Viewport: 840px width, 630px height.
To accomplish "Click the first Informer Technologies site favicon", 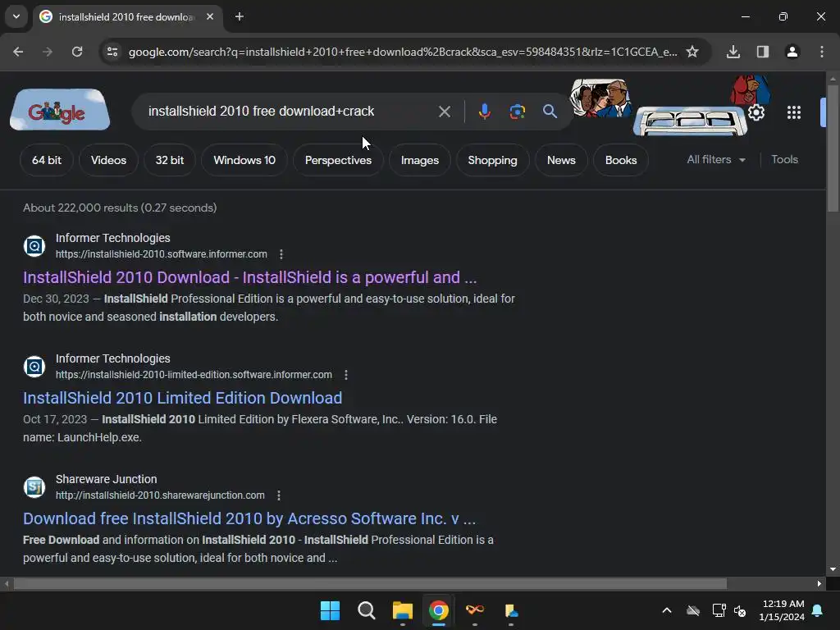I will click(34, 246).
